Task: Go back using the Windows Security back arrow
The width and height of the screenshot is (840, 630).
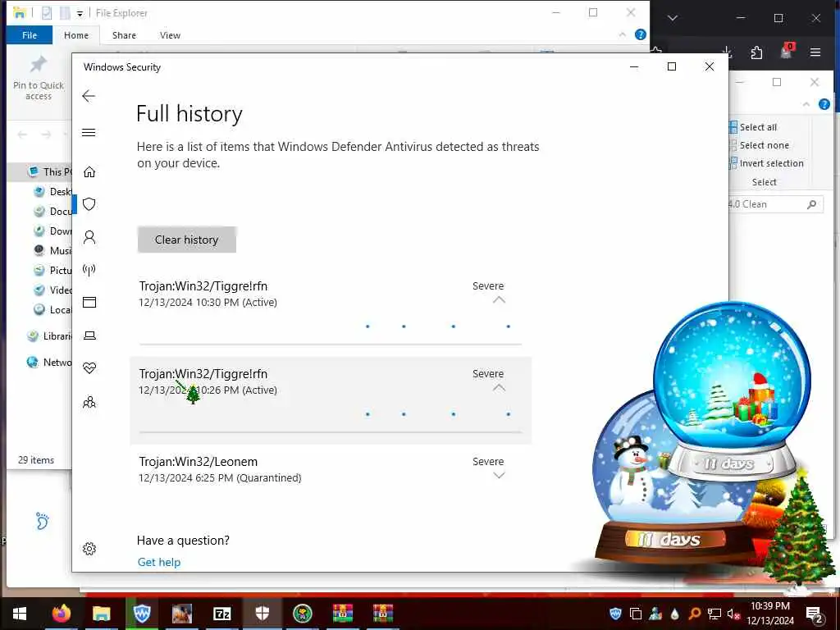Action: (89, 96)
